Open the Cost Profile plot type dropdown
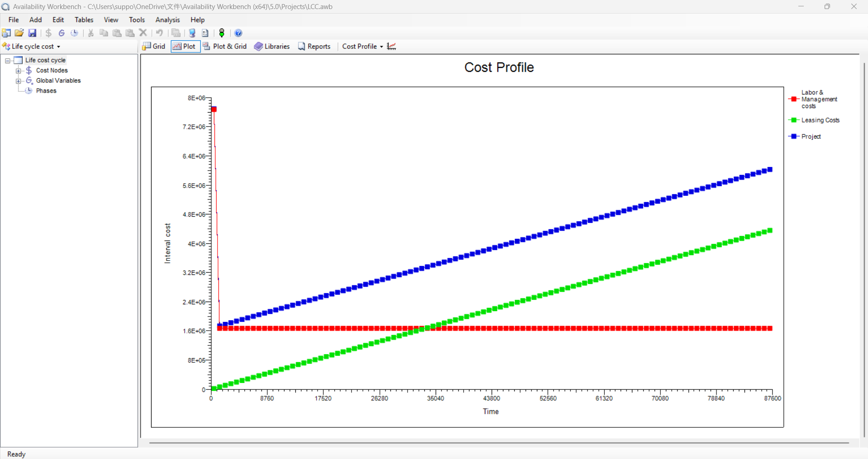868x459 pixels. pyautogui.click(x=381, y=47)
